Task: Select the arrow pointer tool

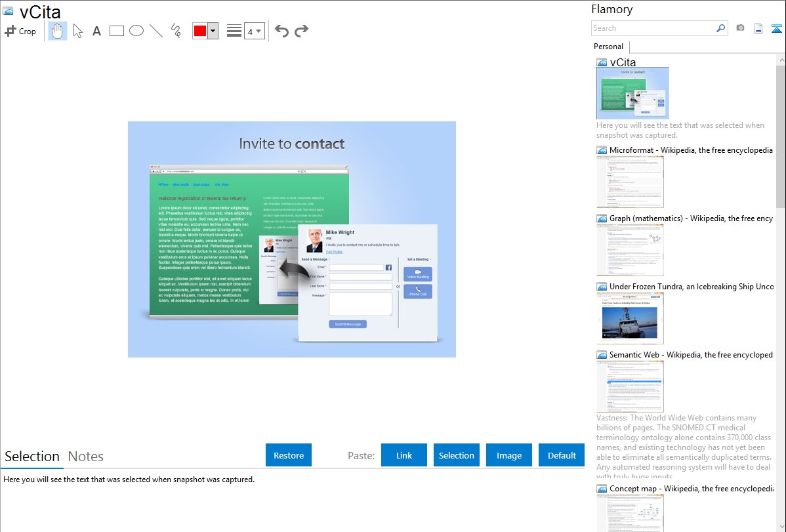Action: (77, 31)
